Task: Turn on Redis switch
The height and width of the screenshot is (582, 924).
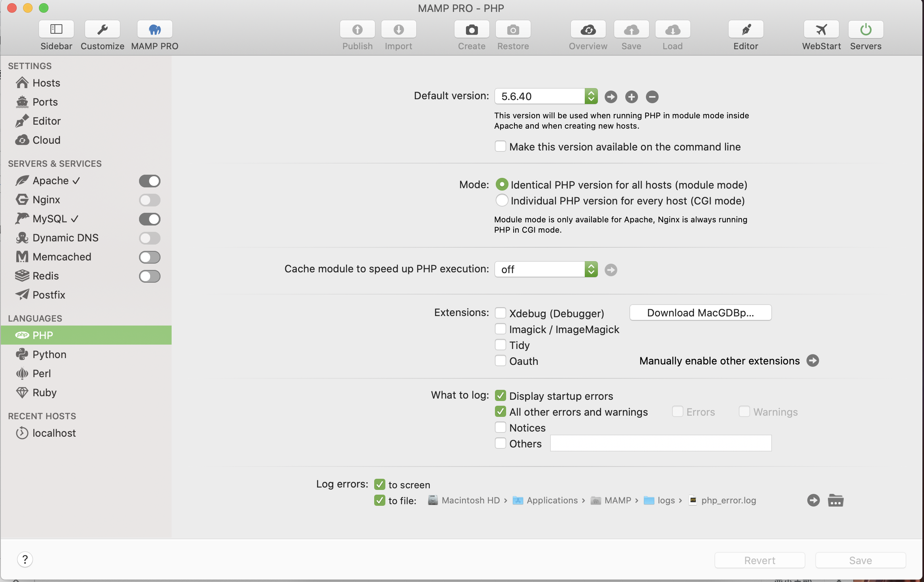Action: (150, 276)
